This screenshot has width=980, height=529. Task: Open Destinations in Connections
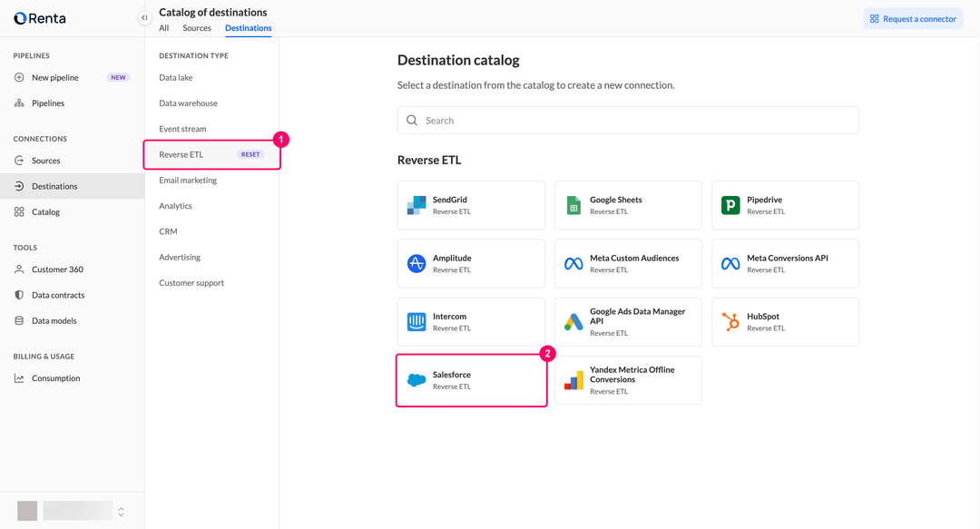click(x=72, y=186)
